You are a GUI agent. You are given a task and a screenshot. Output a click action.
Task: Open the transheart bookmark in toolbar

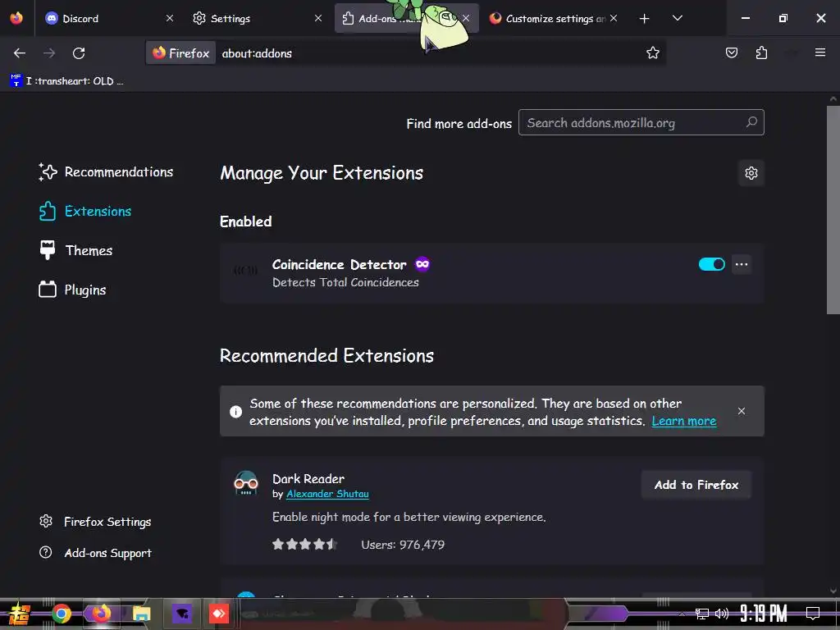[x=67, y=81]
